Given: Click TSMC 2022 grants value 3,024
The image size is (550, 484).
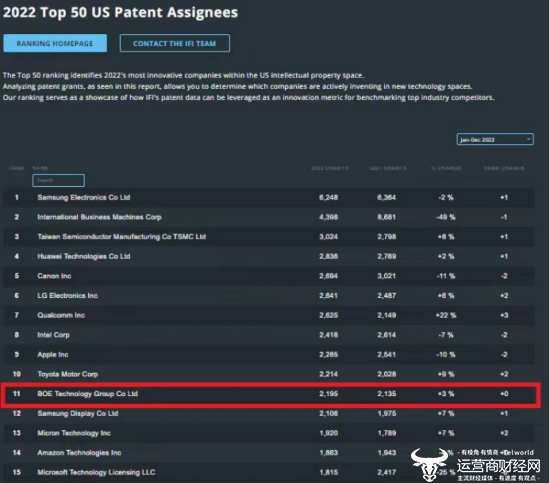Looking at the screenshot, I should 329,237.
